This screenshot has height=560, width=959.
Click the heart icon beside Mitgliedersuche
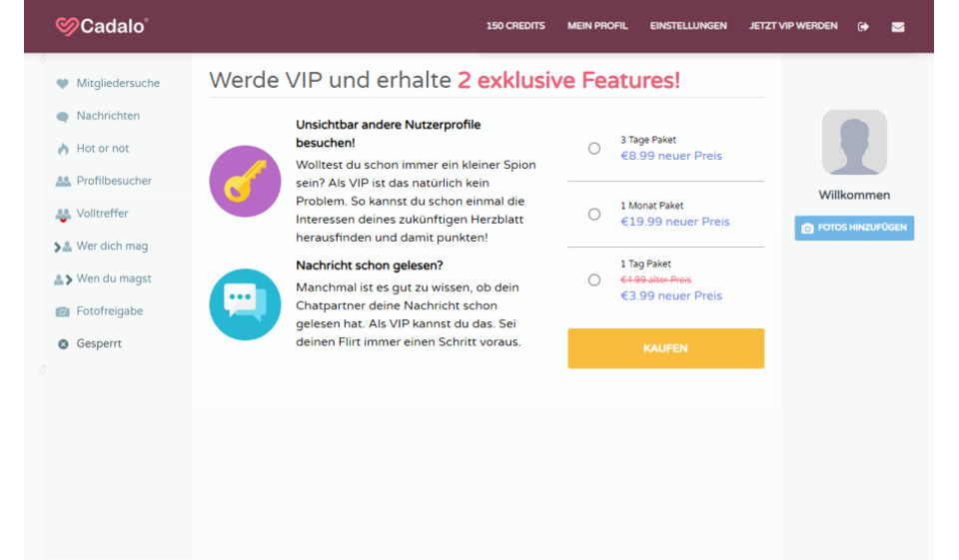(63, 84)
